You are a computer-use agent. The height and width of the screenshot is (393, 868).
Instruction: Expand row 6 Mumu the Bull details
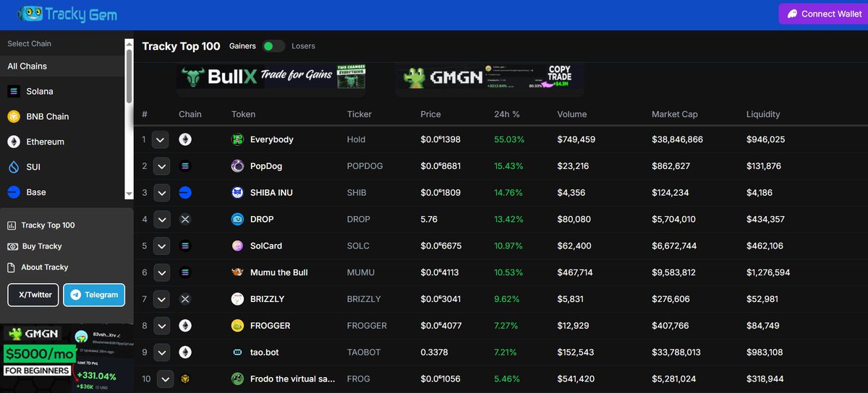(161, 272)
